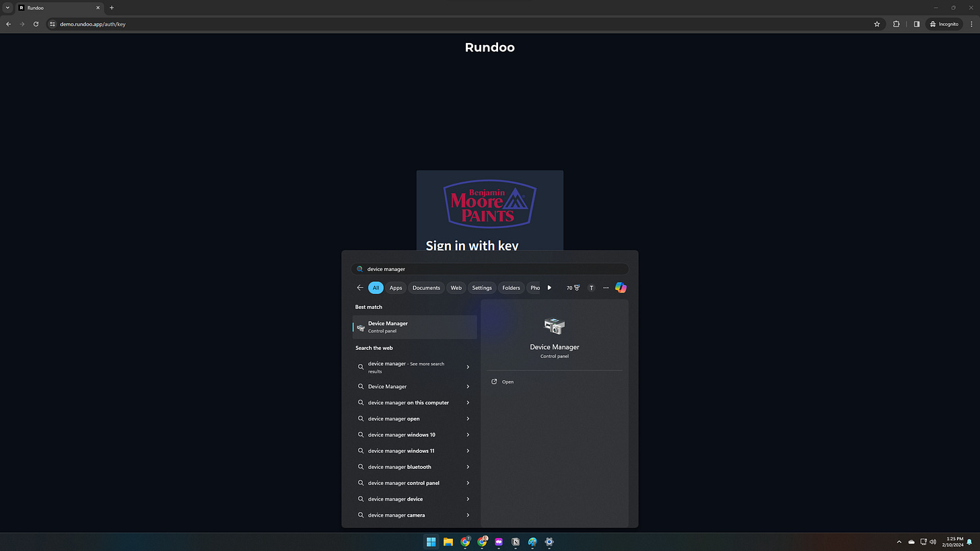This screenshot has width=980, height=551.
Task: Open the three-dot options in search panel
Action: (606, 288)
